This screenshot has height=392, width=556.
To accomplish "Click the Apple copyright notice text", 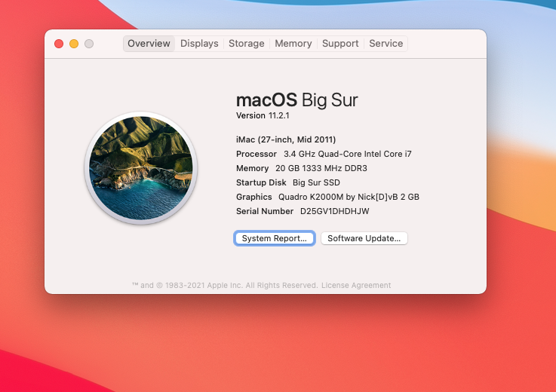I will pyautogui.click(x=225, y=285).
